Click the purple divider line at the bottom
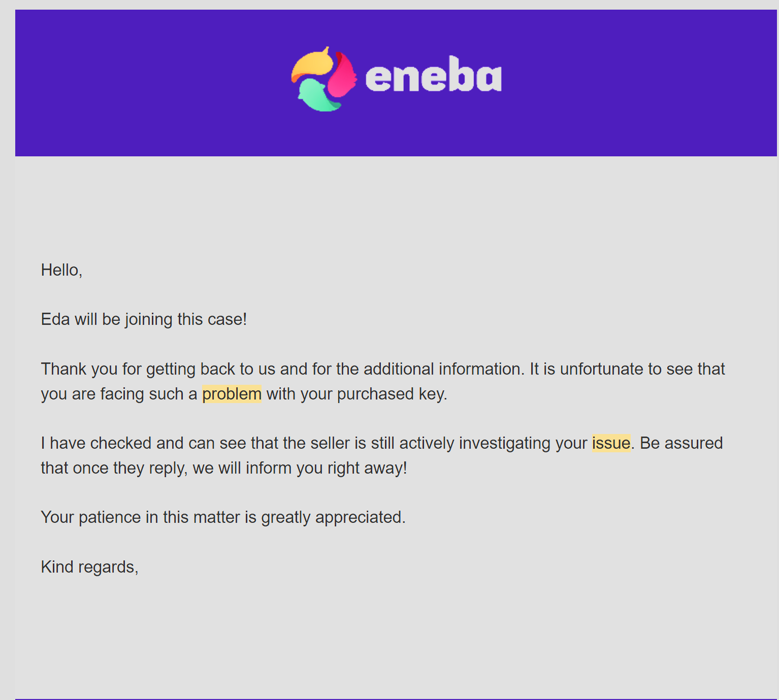Viewport: 779px width, 700px height. (x=396, y=699)
